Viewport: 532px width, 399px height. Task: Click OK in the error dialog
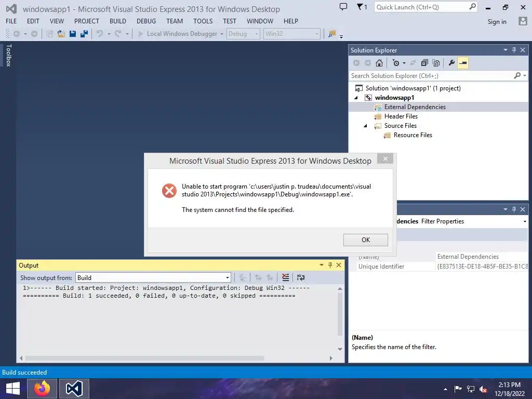coord(365,240)
